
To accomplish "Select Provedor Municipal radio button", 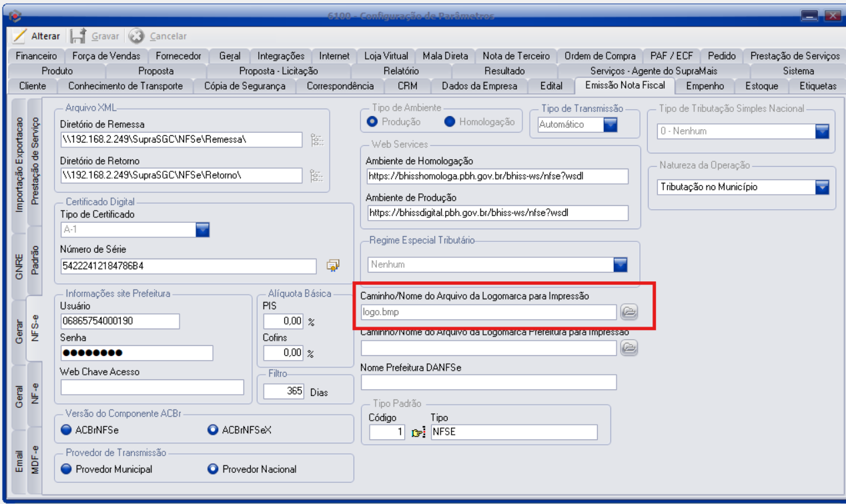I will (66, 469).
